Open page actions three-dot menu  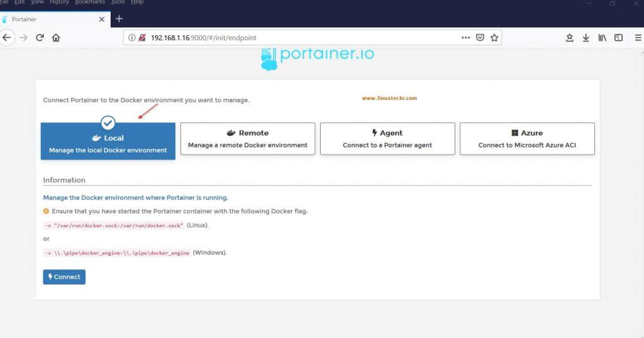click(x=465, y=38)
